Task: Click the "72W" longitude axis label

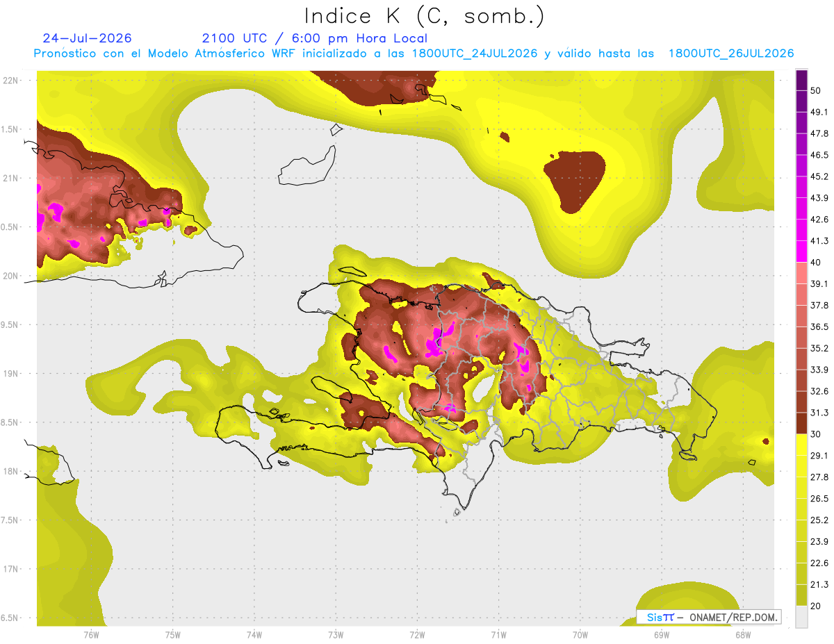Action: point(417,634)
